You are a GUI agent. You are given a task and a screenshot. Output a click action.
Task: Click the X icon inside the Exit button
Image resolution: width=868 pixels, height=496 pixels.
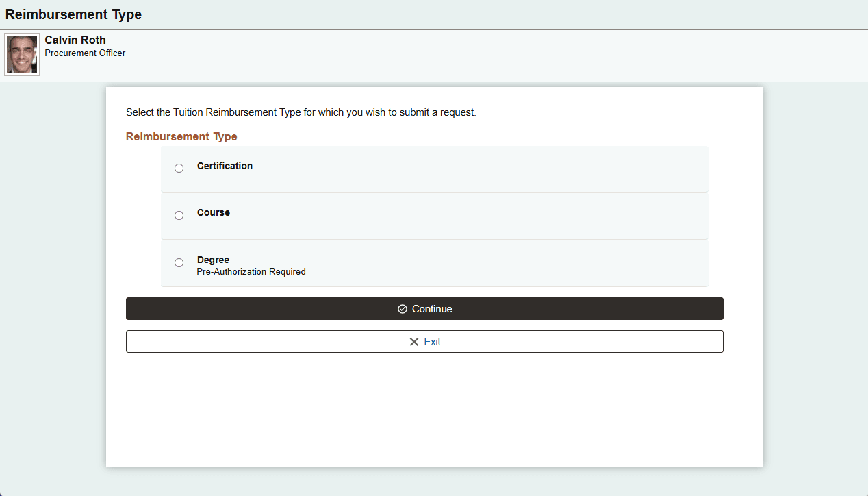point(414,341)
